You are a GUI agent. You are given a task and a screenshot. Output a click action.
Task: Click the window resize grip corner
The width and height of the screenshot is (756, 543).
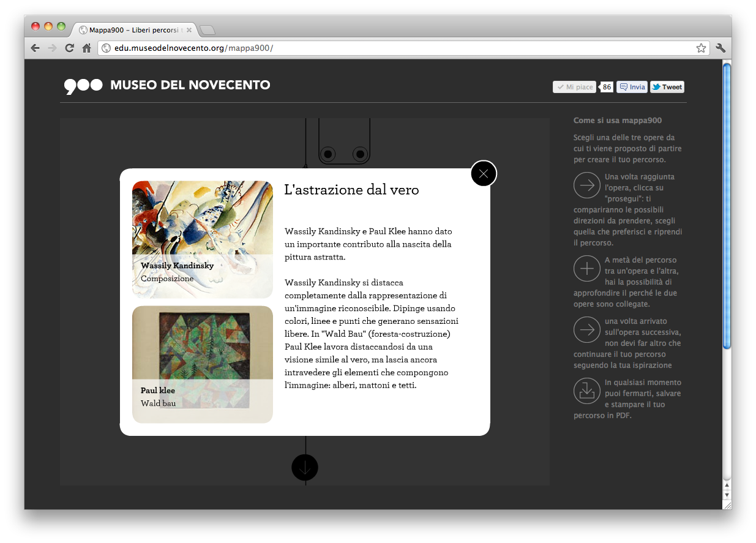click(x=727, y=505)
